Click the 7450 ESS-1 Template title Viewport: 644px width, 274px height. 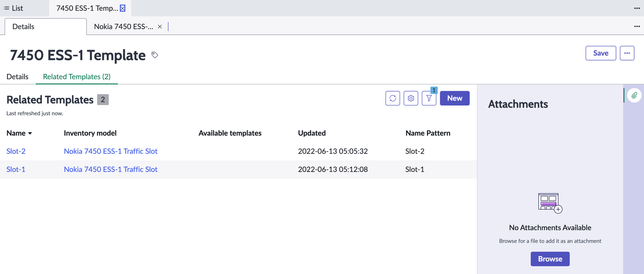tap(78, 55)
